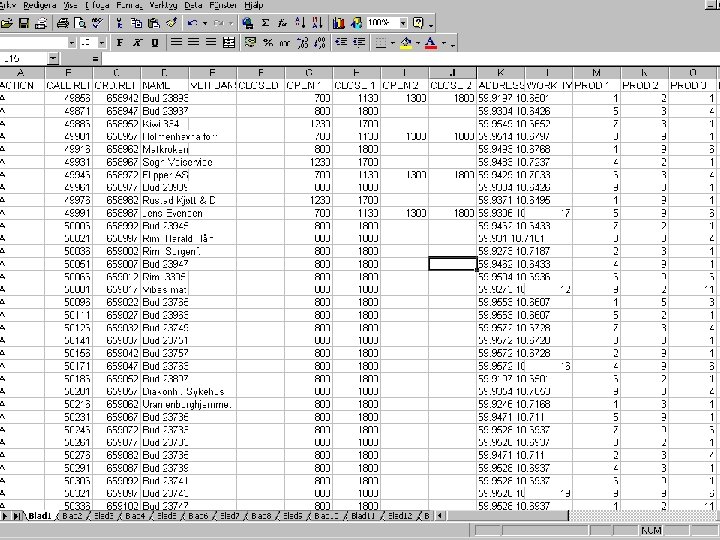Open the Undo history dropdown arrow
Screen dimensions: 720x540
(x=205, y=23)
